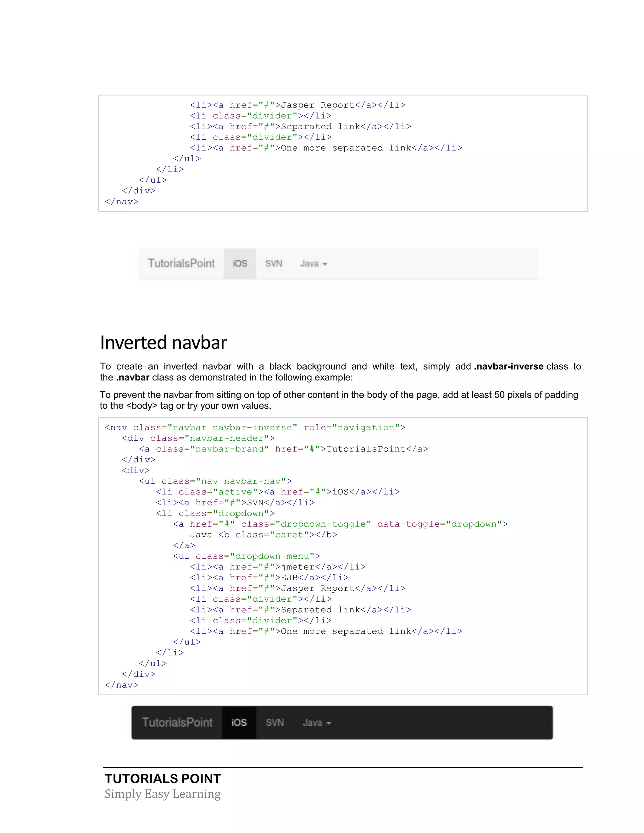This screenshot has width=644, height=833.
Task: Click the code line with class="active" iOS item
Action: pos(278,492)
